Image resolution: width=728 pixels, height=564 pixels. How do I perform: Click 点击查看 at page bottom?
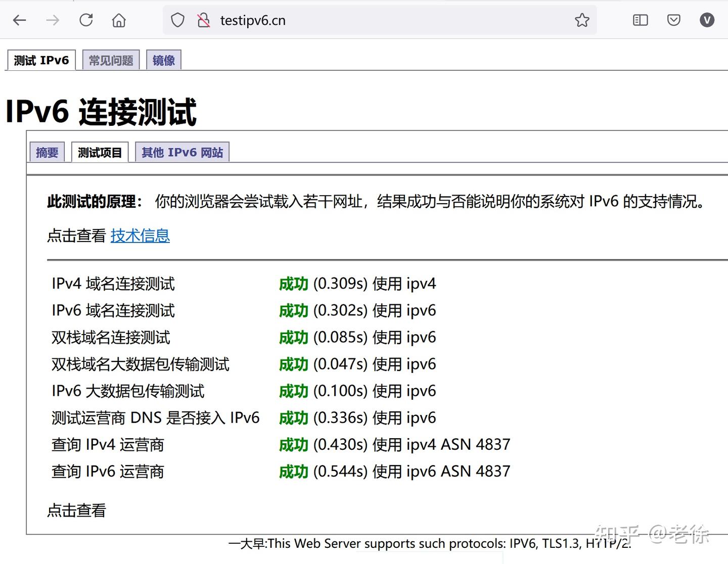coord(76,510)
